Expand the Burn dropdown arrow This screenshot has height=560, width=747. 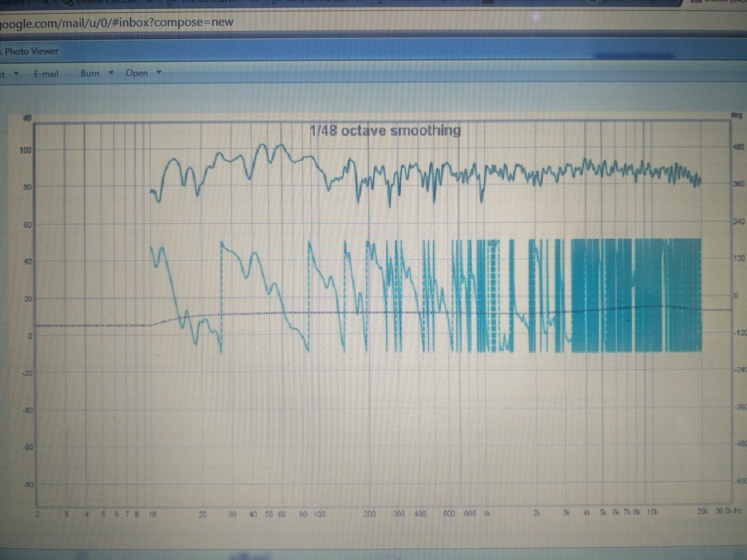111,73
